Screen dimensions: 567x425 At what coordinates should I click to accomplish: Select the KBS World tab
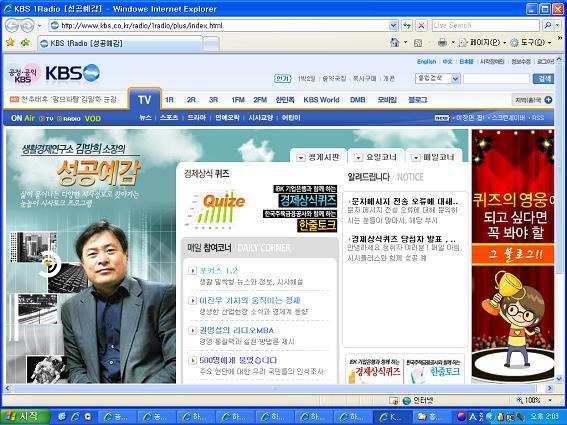[321, 100]
